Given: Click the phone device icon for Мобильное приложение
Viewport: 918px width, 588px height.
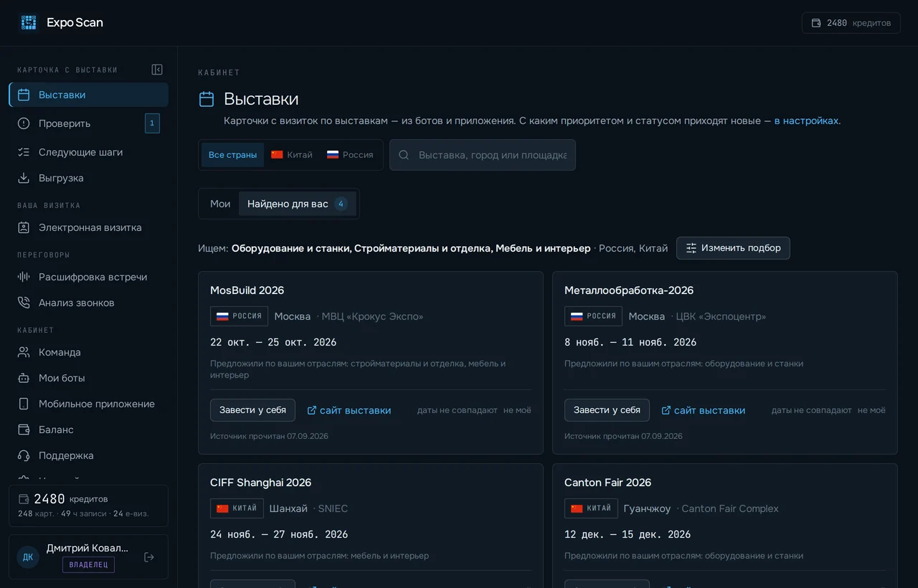Looking at the screenshot, I should (x=24, y=404).
